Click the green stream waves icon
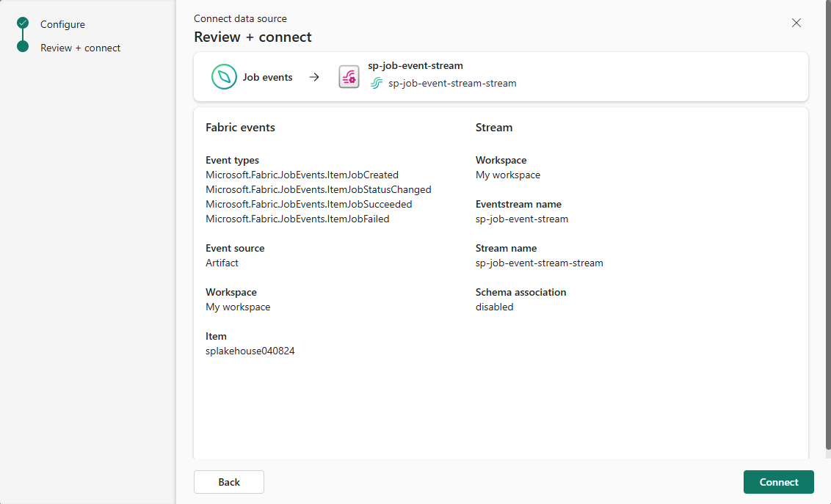Screen dimensions: 831x504 (x=377, y=83)
